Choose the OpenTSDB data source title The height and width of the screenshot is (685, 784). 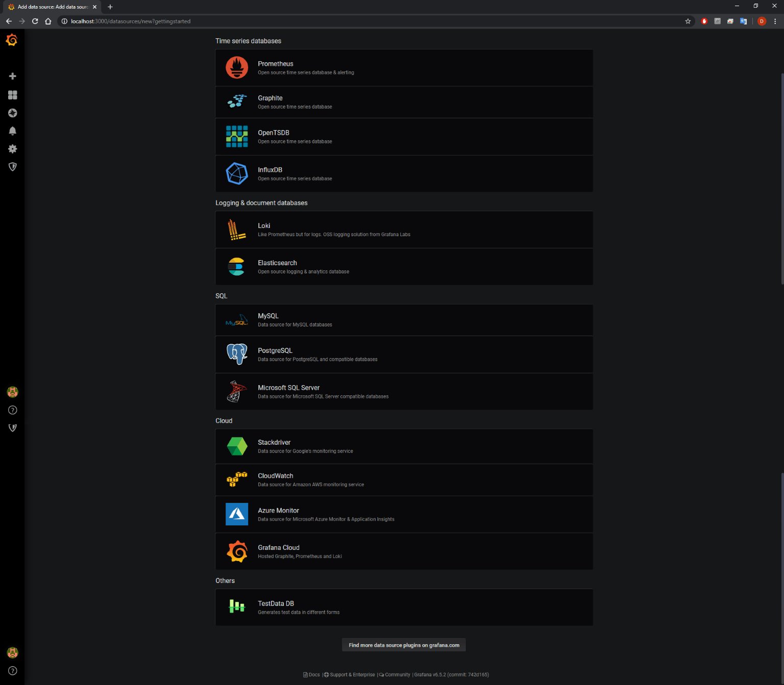274,133
